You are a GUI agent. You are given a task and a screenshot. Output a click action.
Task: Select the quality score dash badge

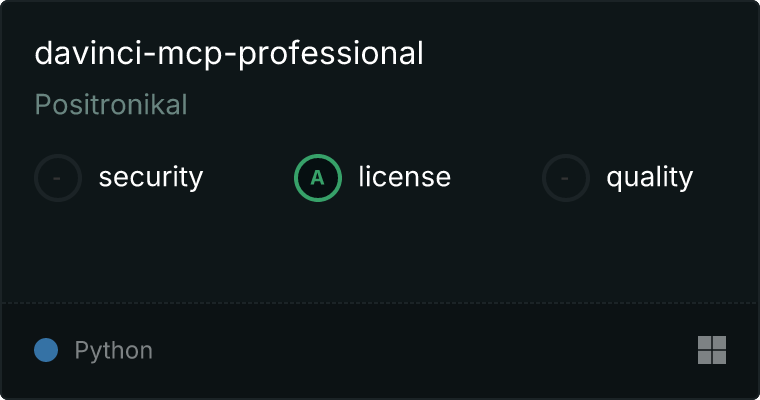(x=566, y=178)
